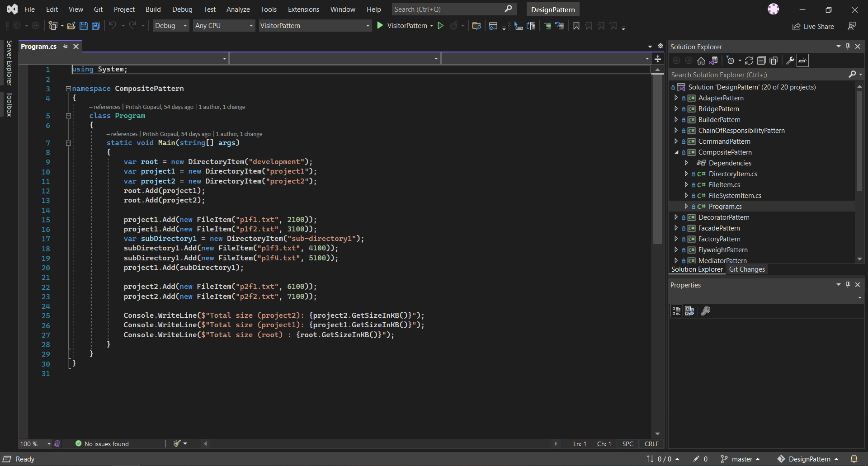
Task: Click the Live Share icon button
Action: point(813,27)
